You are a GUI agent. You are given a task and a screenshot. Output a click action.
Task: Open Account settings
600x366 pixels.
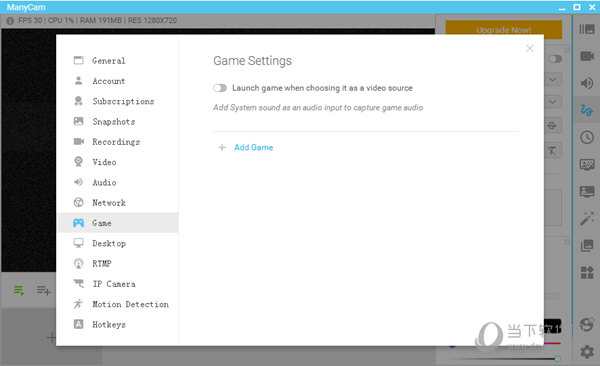point(117,81)
